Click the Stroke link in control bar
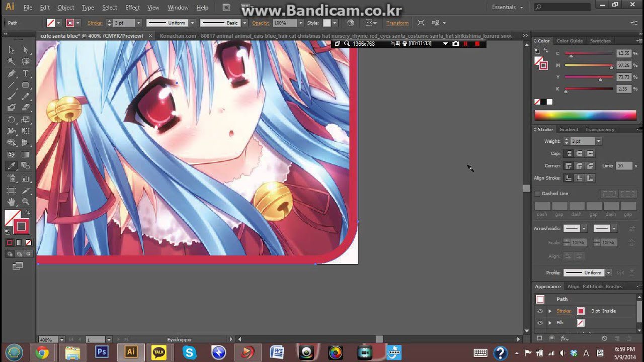 click(x=95, y=23)
